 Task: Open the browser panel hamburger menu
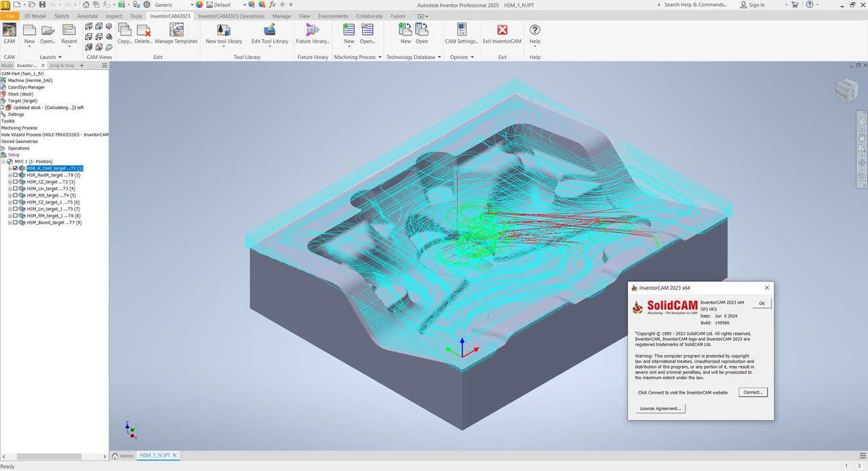click(x=104, y=66)
